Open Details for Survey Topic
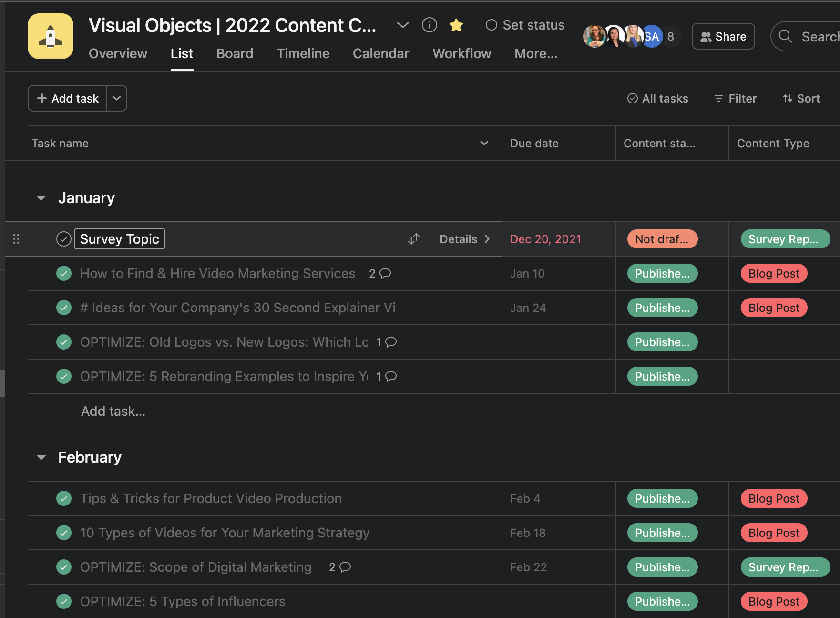This screenshot has width=840, height=618. point(465,239)
